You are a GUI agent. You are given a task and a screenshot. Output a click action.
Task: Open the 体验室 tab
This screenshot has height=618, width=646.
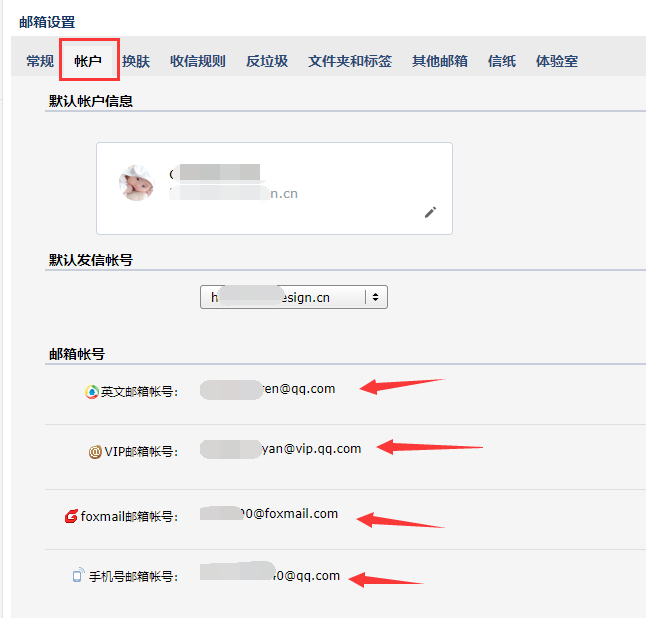[x=557, y=61]
